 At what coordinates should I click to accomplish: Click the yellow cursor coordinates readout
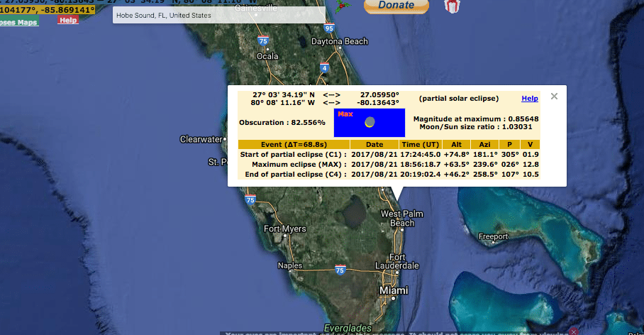pos(48,9)
